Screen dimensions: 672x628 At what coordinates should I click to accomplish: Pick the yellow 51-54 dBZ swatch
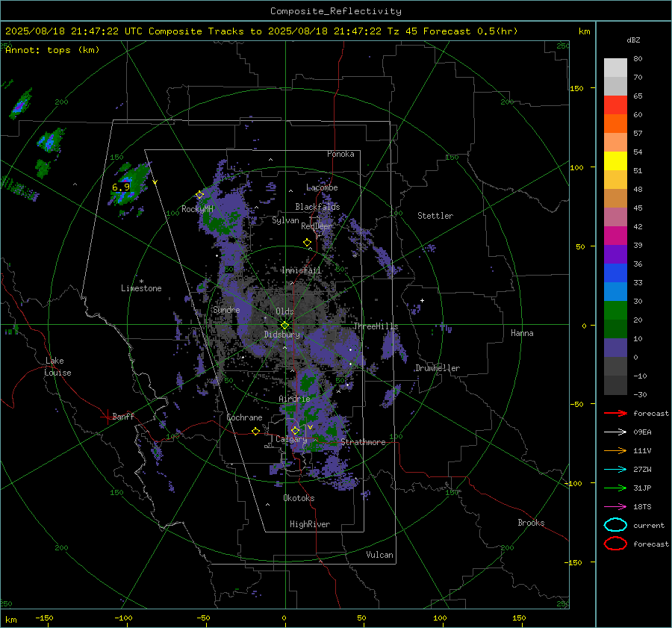pos(615,161)
